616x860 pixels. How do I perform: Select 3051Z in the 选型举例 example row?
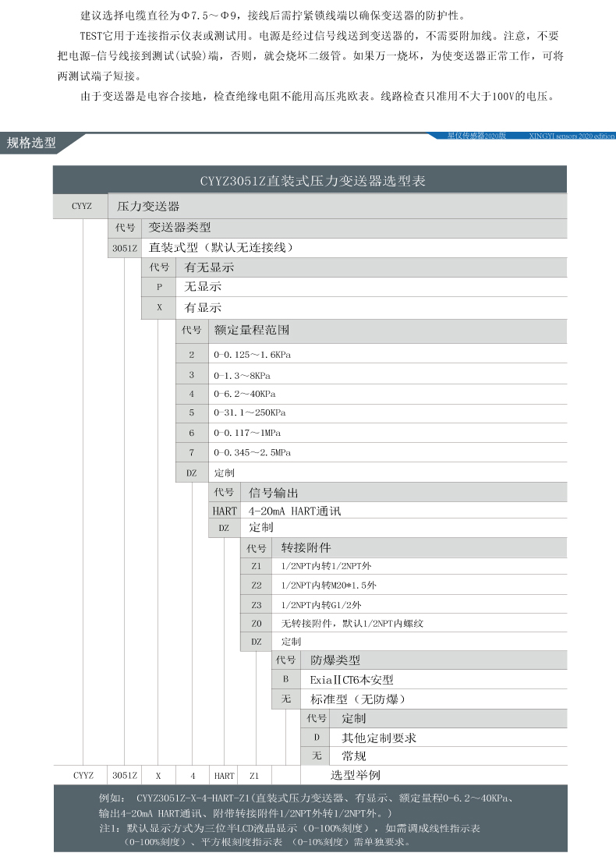[x=125, y=776]
